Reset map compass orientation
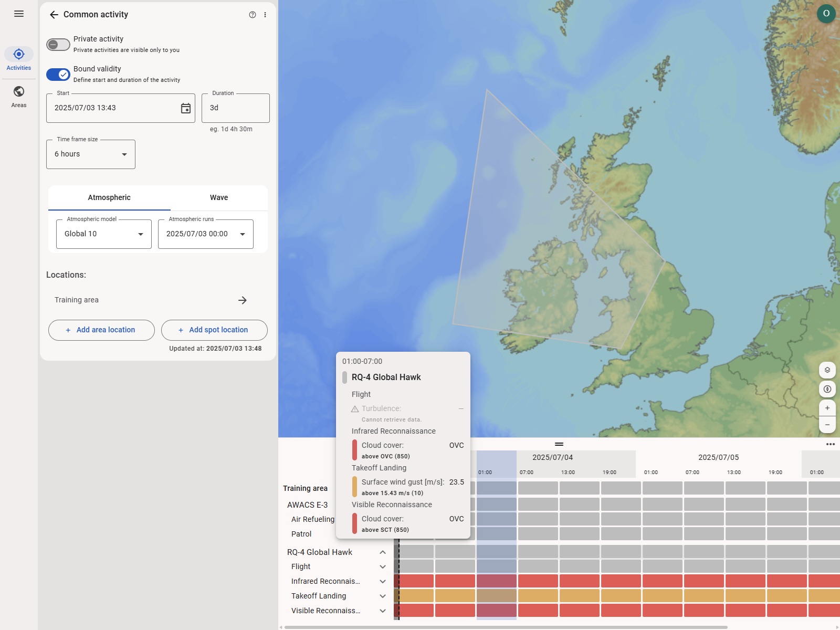 click(827, 389)
